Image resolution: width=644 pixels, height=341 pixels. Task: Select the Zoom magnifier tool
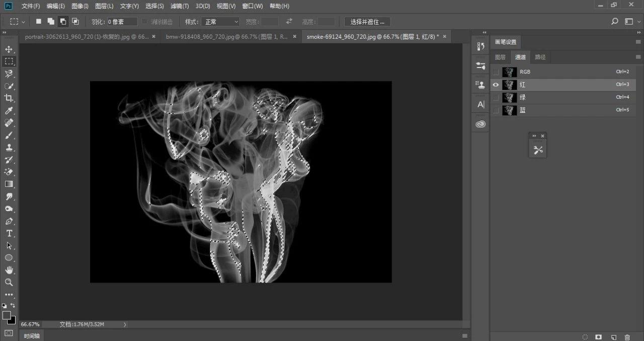[9, 282]
